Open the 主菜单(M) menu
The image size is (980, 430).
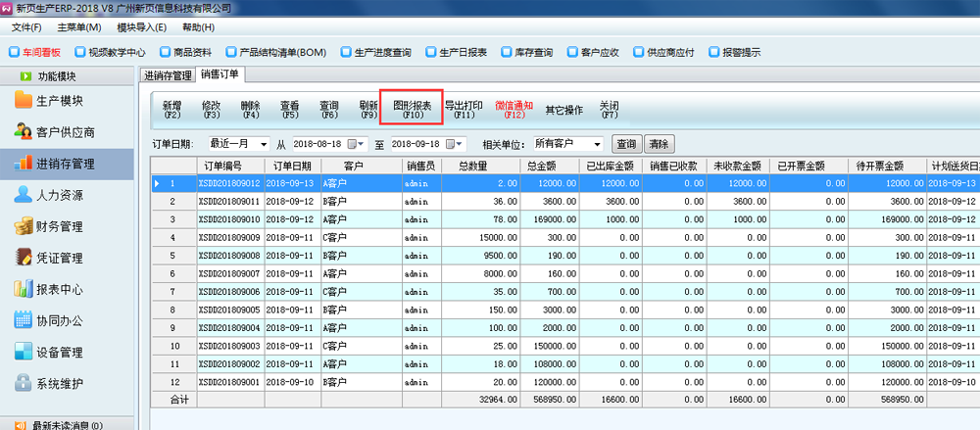[79, 27]
